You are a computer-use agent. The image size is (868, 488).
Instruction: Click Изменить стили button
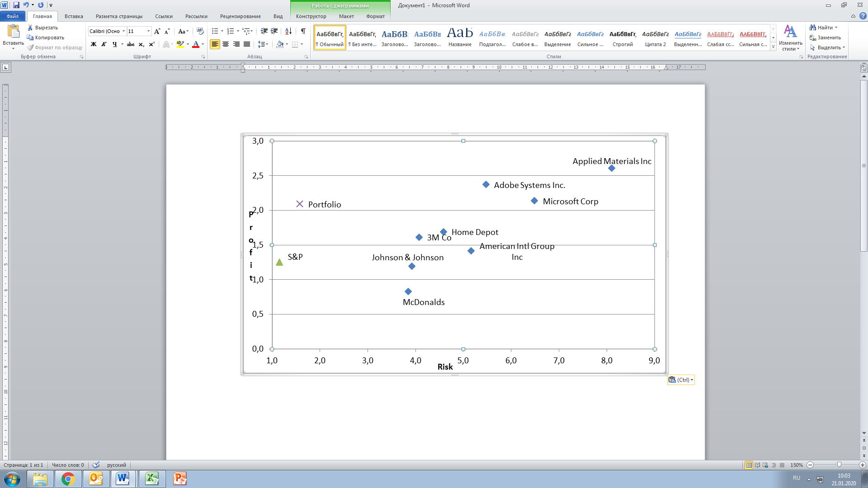(x=790, y=38)
